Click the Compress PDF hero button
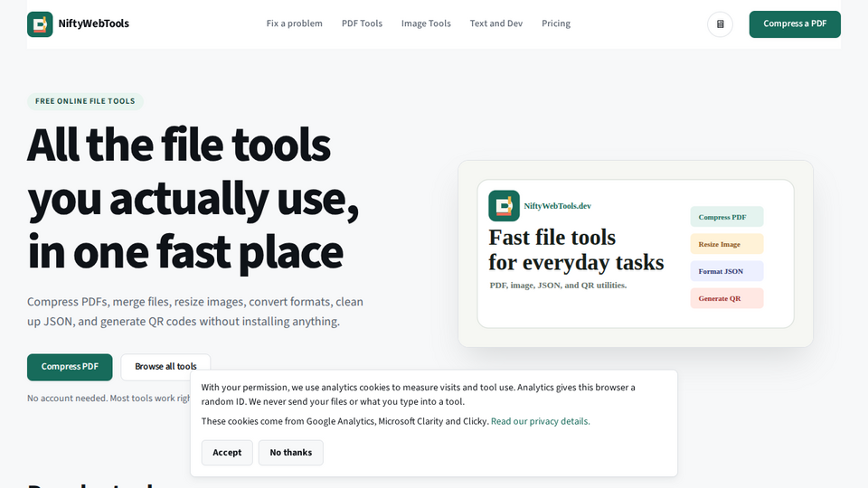The height and width of the screenshot is (488, 868). [x=70, y=367]
